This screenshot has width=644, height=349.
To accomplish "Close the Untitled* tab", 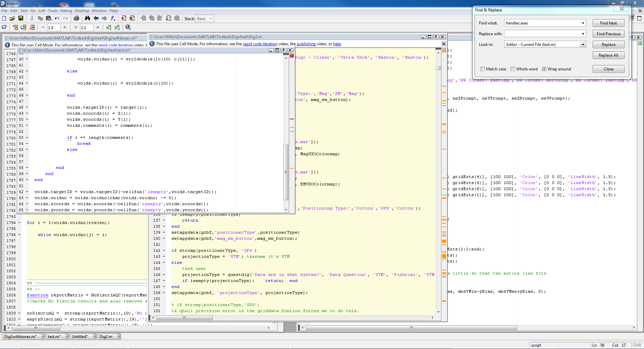I will pos(95,337).
